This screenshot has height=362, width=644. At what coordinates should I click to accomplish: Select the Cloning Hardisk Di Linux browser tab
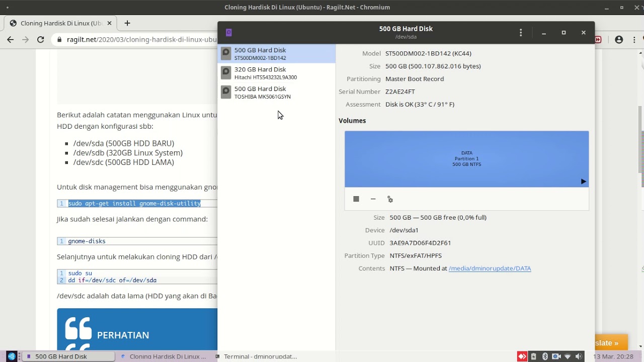pyautogui.click(x=61, y=23)
